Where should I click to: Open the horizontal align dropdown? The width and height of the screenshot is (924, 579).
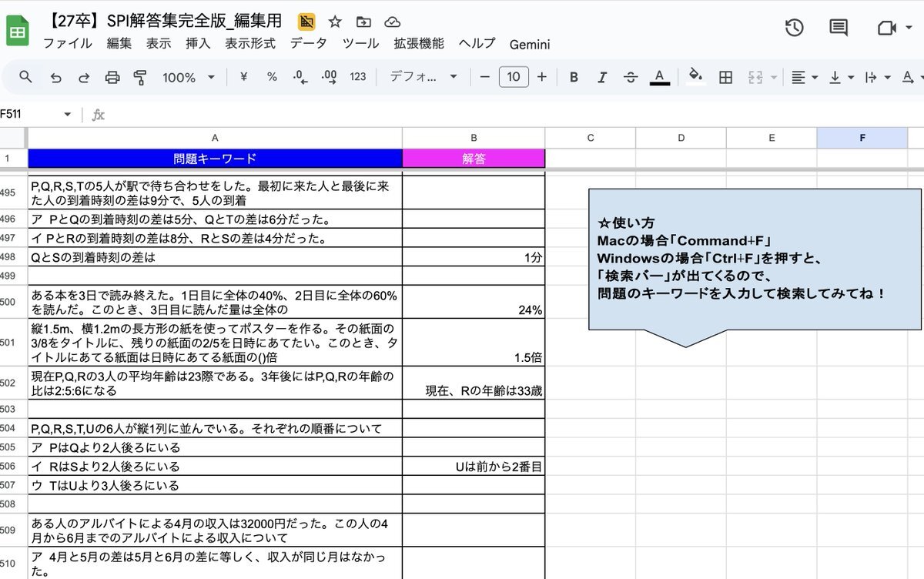click(x=804, y=77)
